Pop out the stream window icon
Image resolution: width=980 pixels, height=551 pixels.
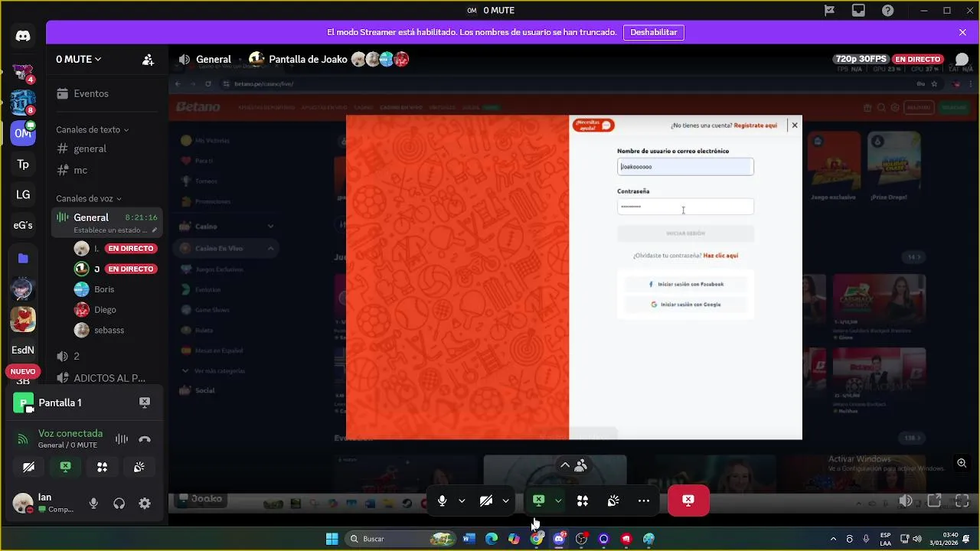[934, 500]
